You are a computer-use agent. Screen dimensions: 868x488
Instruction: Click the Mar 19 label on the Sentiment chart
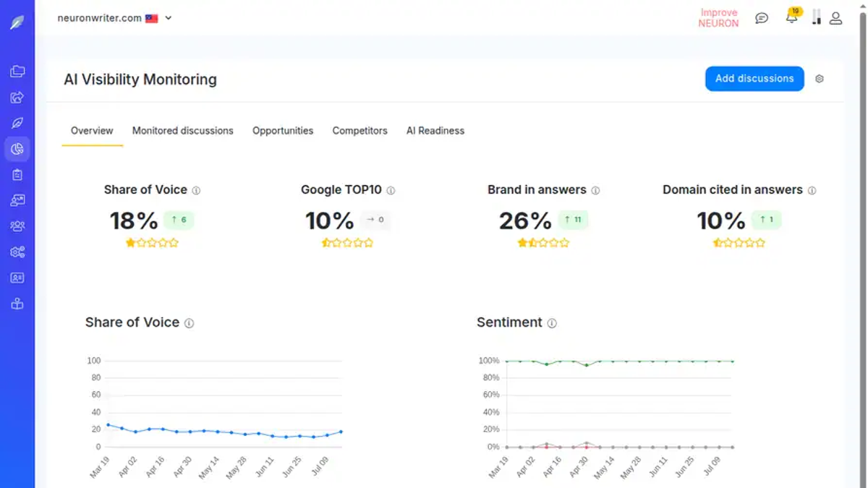click(499, 468)
